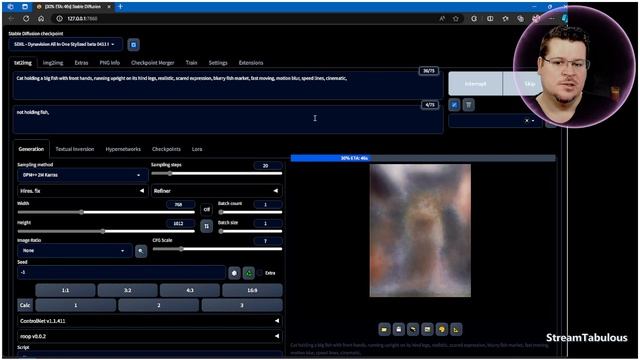Click the Interrupt button
640x360 pixels.
(x=476, y=84)
